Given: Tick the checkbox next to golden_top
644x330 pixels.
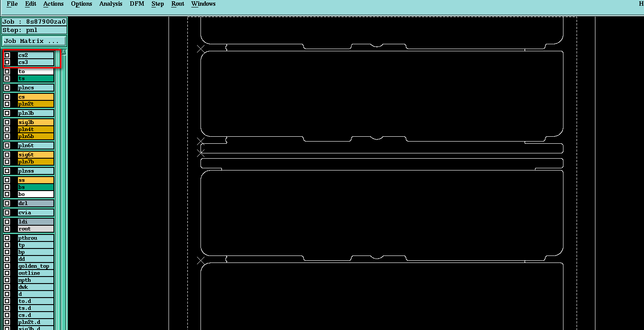Looking at the screenshot, I should (7, 266).
